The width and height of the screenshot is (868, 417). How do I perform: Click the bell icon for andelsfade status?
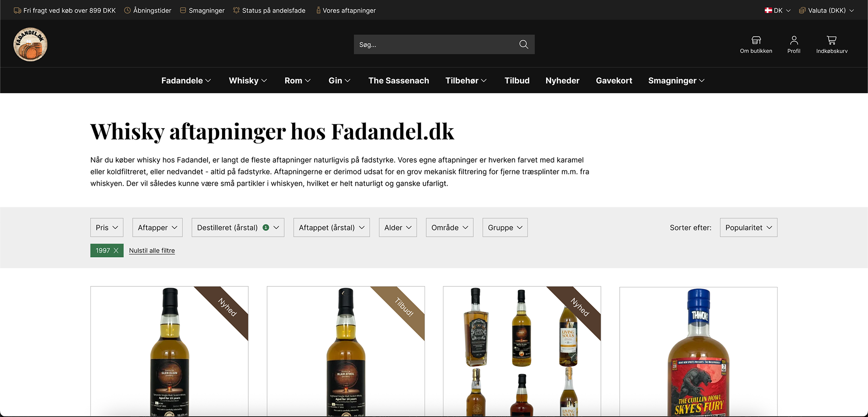(236, 10)
